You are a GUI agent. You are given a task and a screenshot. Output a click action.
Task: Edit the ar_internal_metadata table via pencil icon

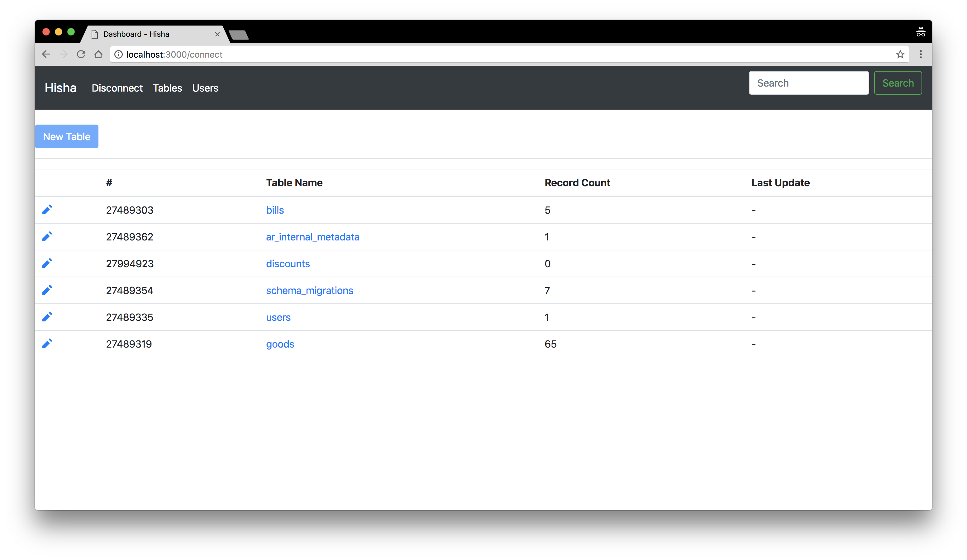pos(47,237)
